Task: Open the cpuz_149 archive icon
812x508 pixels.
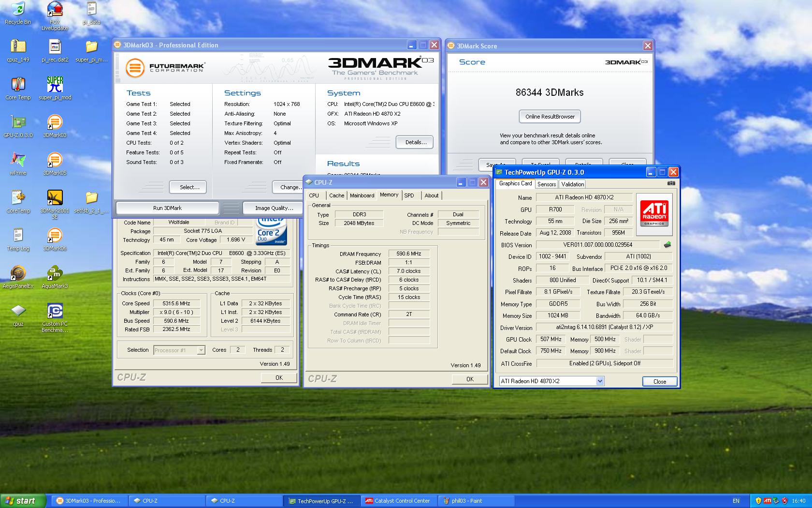Action: 18,51
